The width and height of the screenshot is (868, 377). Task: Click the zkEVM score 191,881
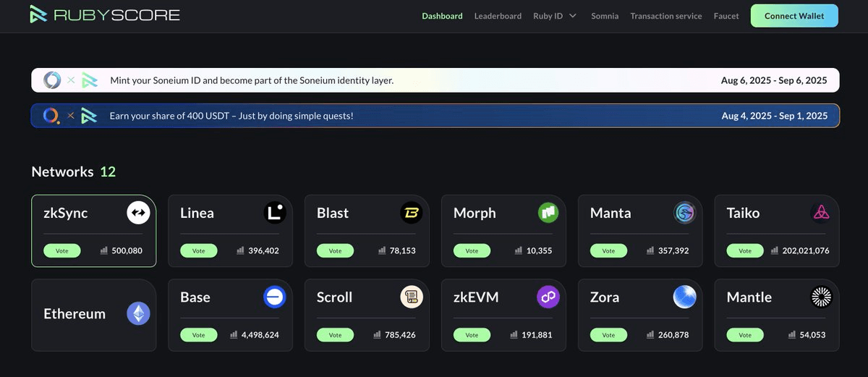tap(537, 335)
